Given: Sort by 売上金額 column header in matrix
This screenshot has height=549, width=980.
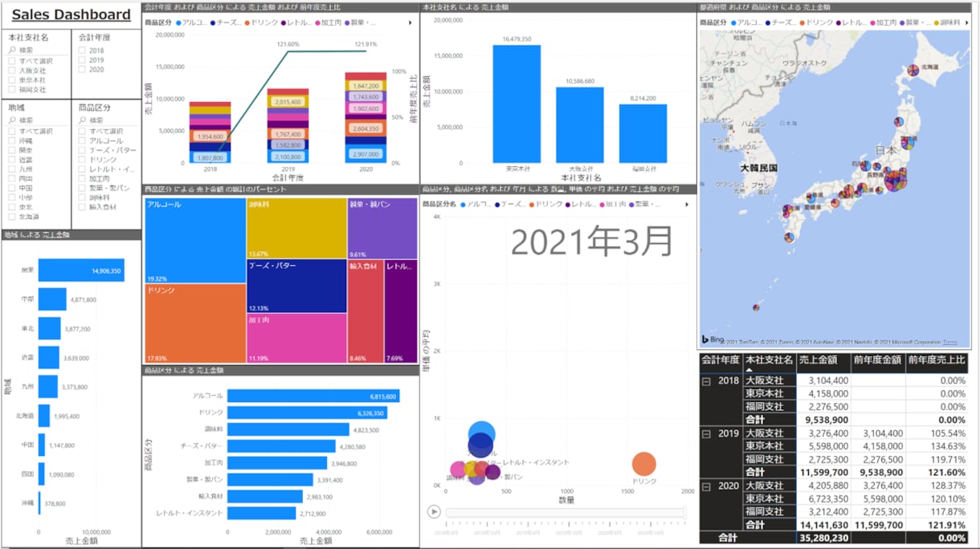Looking at the screenshot, I should [819, 360].
